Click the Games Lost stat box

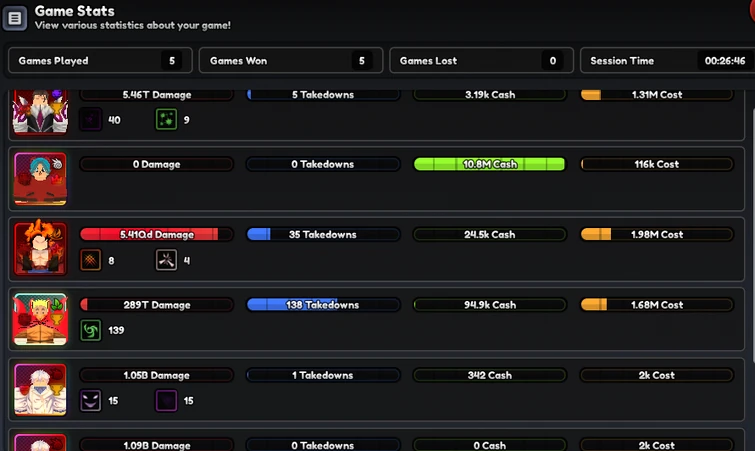point(482,61)
